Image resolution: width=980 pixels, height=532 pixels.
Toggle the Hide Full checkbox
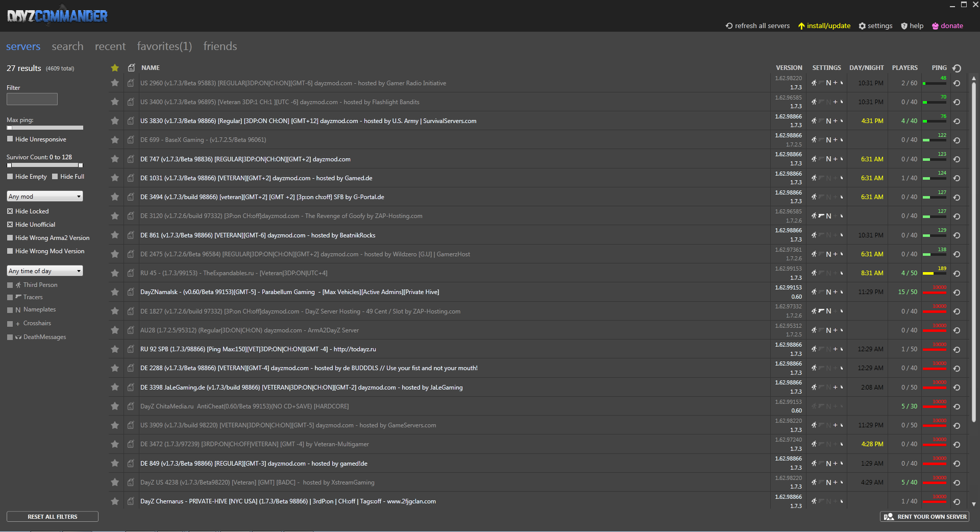[x=55, y=177]
